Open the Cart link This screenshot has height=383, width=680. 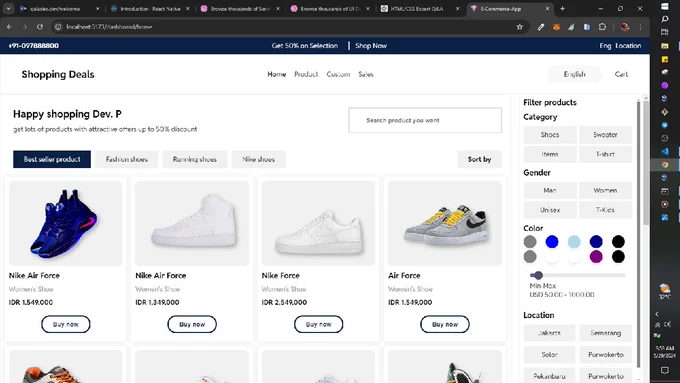pos(621,74)
